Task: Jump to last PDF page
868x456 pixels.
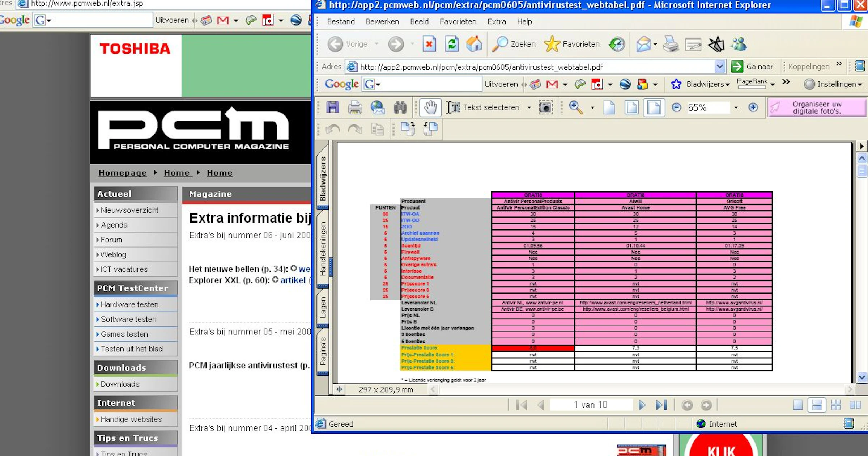Action: click(x=661, y=405)
